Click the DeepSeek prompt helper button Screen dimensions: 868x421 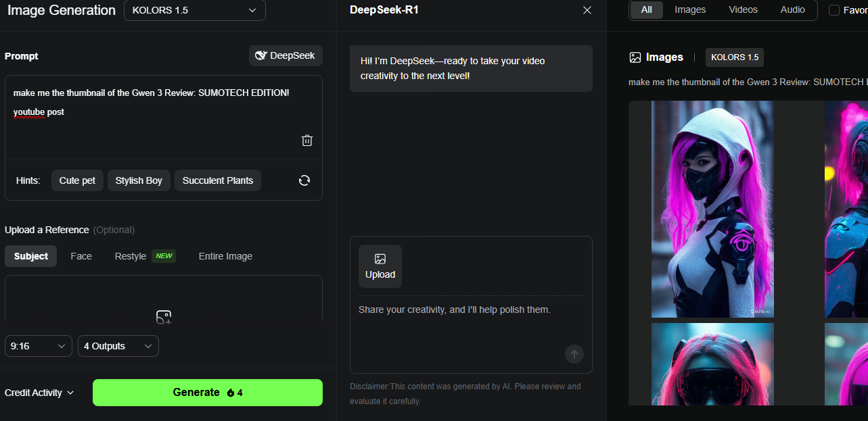coord(285,55)
